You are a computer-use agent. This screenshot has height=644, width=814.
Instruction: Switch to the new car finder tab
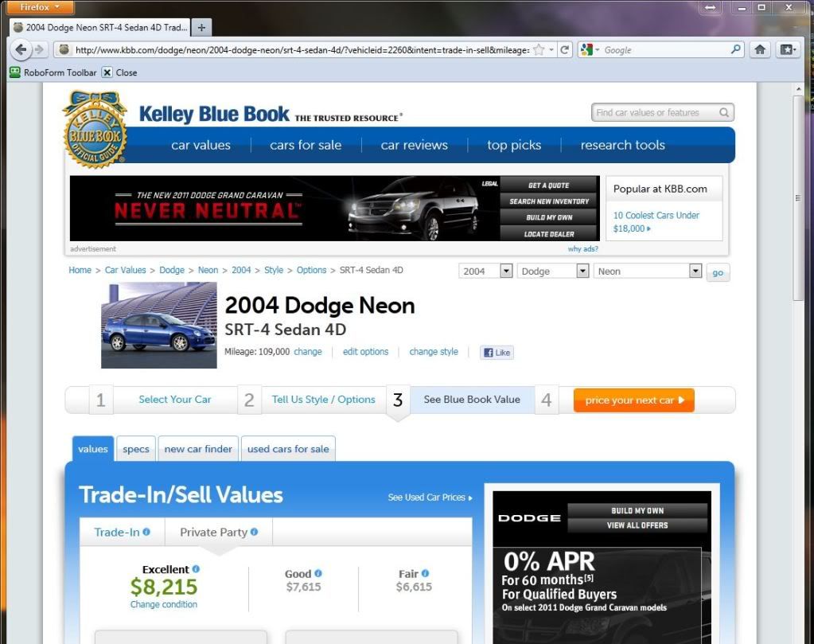pos(198,449)
